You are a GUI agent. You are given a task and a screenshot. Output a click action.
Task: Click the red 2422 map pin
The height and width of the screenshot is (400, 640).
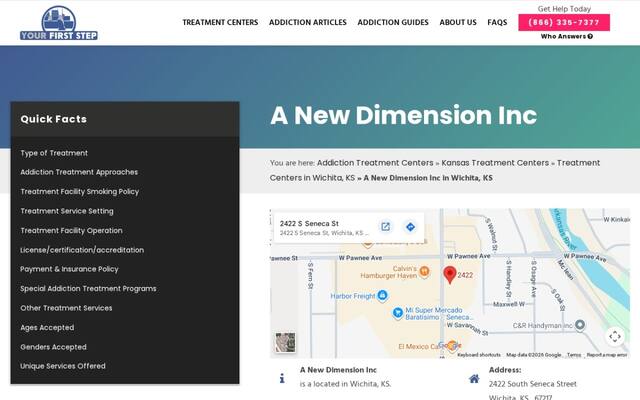pos(449,275)
